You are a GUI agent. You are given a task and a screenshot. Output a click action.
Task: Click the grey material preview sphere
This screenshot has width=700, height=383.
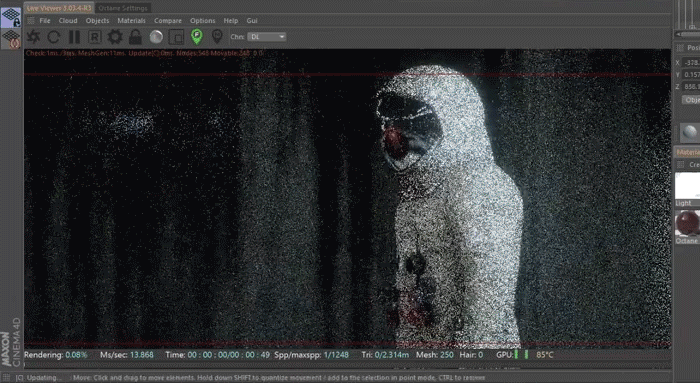click(689, 133)
